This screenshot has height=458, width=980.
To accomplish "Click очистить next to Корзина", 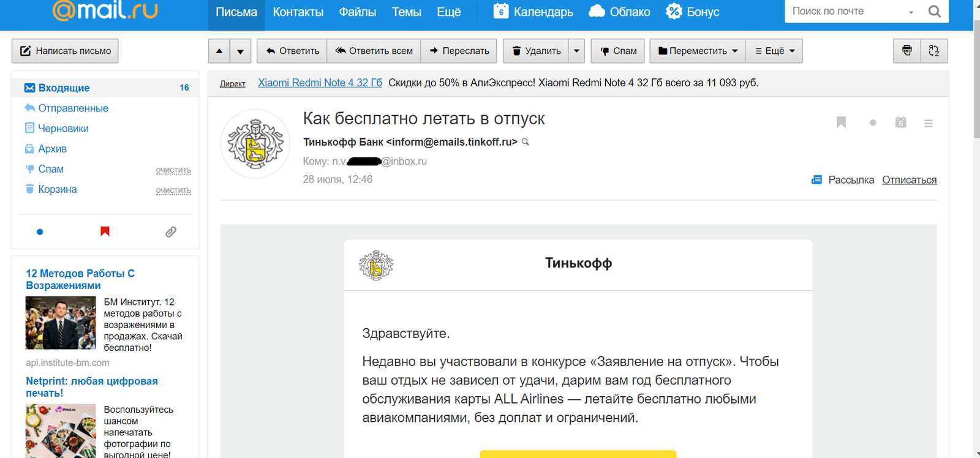I will 173,190.
